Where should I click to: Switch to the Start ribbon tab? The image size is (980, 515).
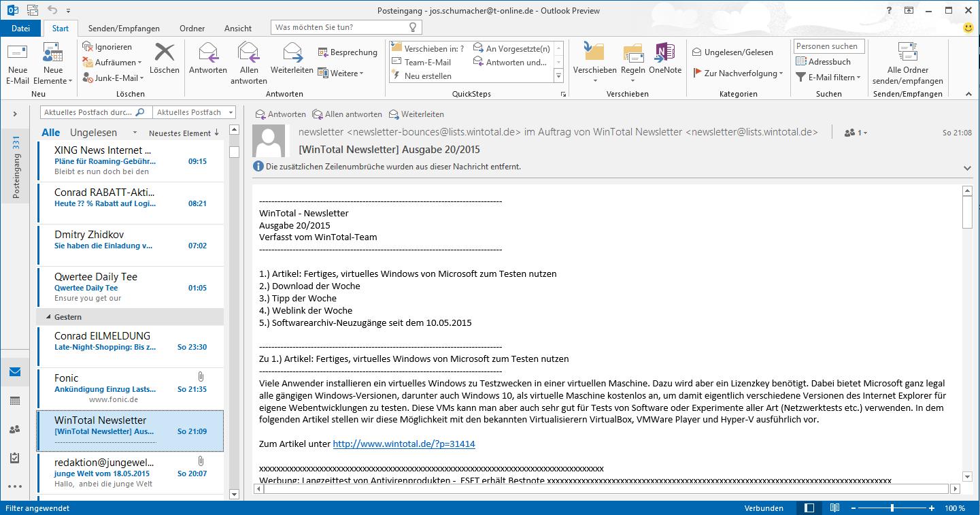click(61, 28)
